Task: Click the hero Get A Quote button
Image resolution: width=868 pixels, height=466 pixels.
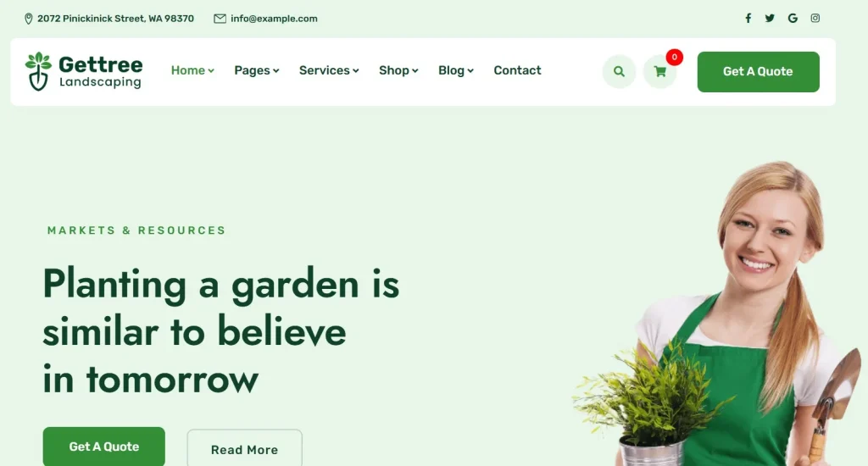Action: (103, 446)
